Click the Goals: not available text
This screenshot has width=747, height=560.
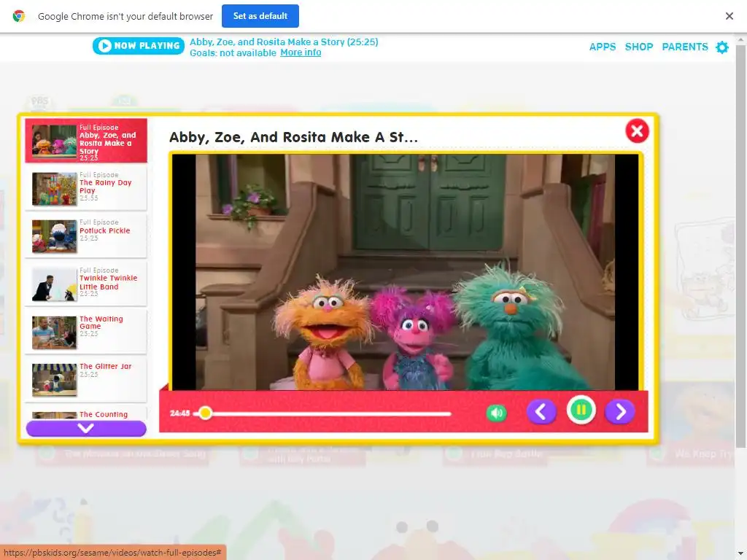tap(233, 52)
